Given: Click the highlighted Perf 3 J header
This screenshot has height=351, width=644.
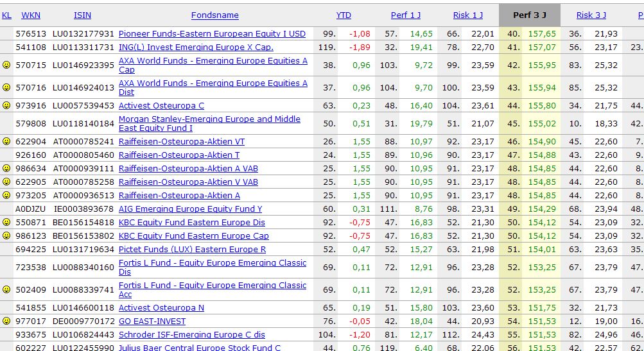Looking at the screenshot, I should [x=530, y=15].
